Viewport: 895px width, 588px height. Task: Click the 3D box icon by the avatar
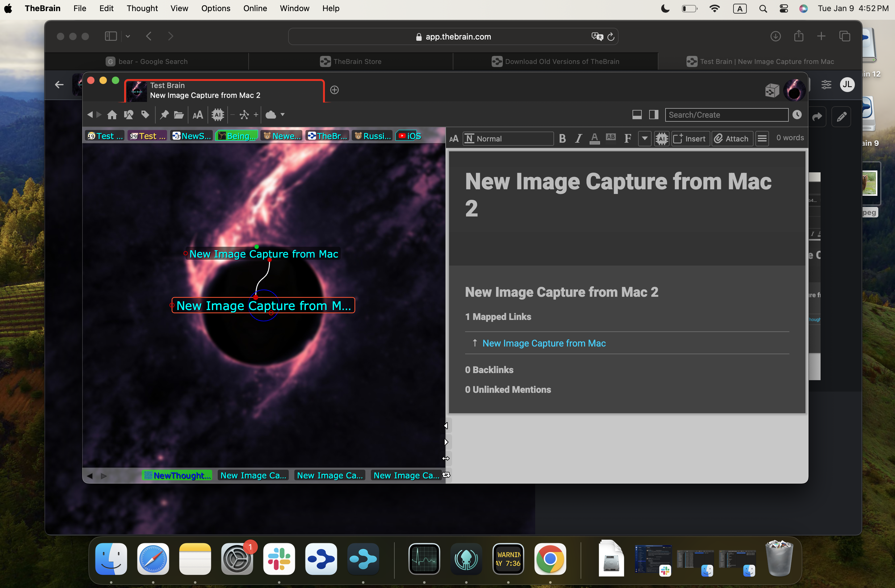(772, 90)
